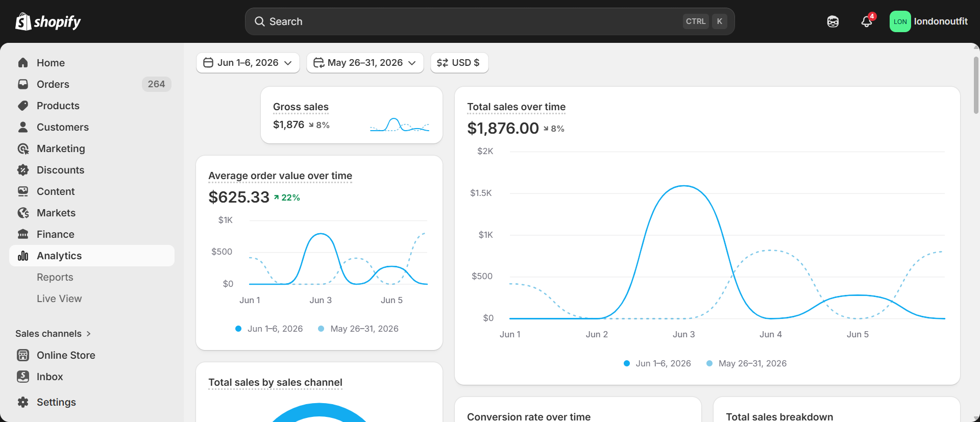
Task: Click the Finance bank icon
Action: click(23, 234)
